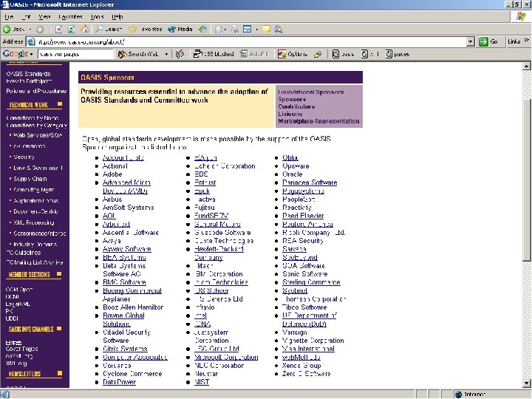This screenshot has height=399, width=532.
Task: Toggle the Member Sections square marker
Action: [60, 274]
